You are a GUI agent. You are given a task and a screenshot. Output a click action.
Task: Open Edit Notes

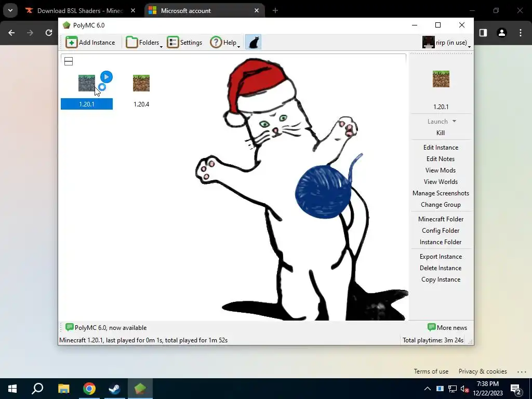point(441,159)
